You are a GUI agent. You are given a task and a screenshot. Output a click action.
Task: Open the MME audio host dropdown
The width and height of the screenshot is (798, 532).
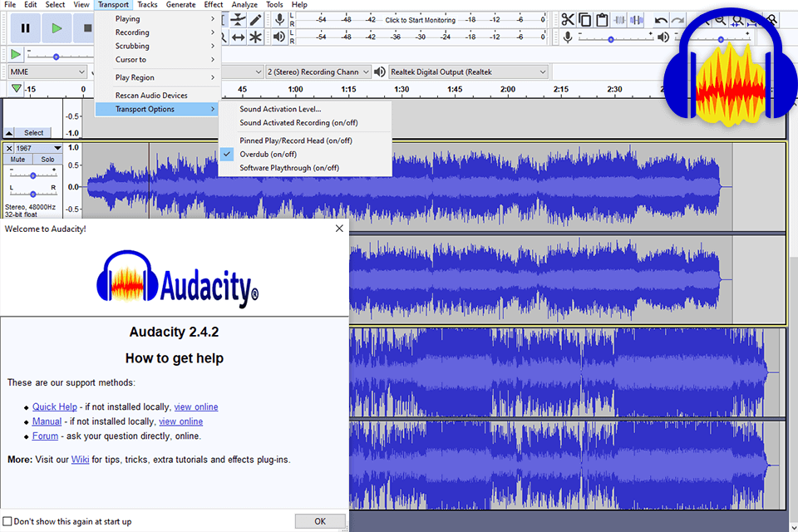coord(47,71)
